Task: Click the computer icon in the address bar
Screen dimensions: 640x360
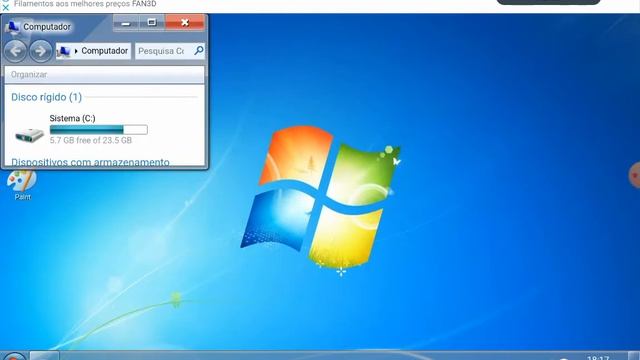Action: [63, 51]
